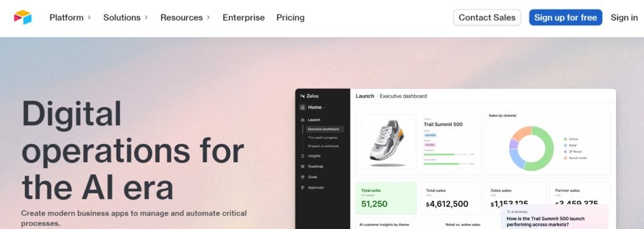Click Sign up for free
Viewport: 644px width, 229px height.
click(565, 18)
